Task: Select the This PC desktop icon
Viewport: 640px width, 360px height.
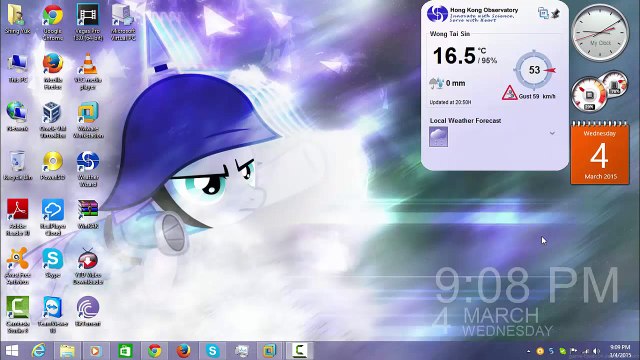Action: [x=18, y=68]
